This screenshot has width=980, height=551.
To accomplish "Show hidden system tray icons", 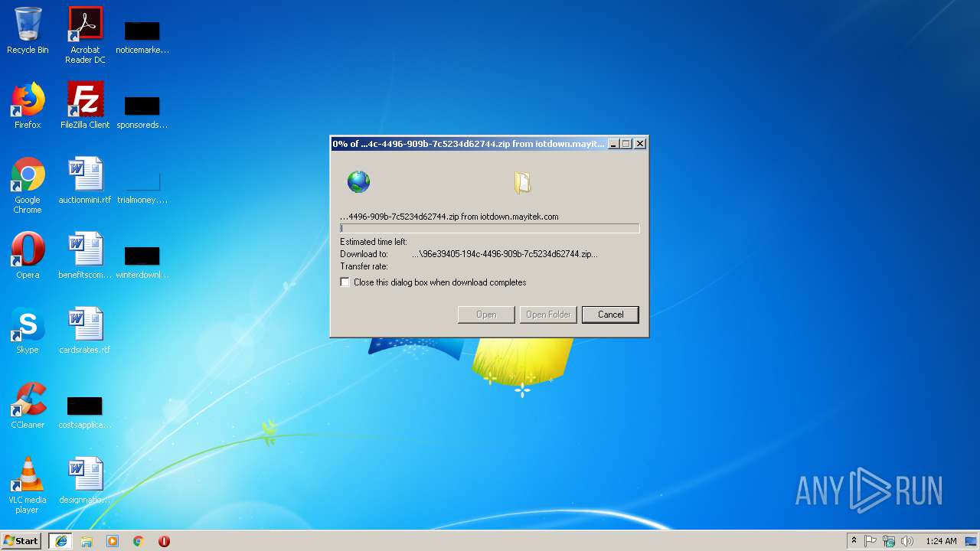I will pos(854,541).
